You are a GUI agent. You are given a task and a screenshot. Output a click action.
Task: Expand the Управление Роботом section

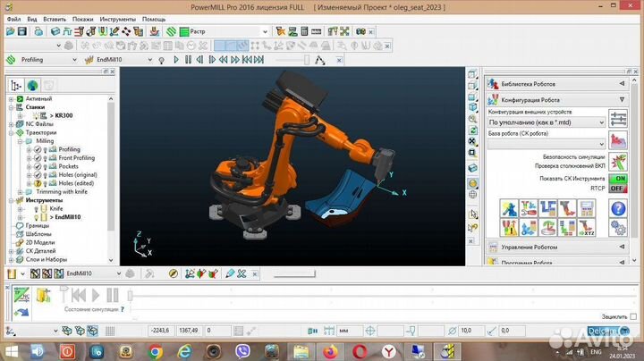tap(622, 247)
